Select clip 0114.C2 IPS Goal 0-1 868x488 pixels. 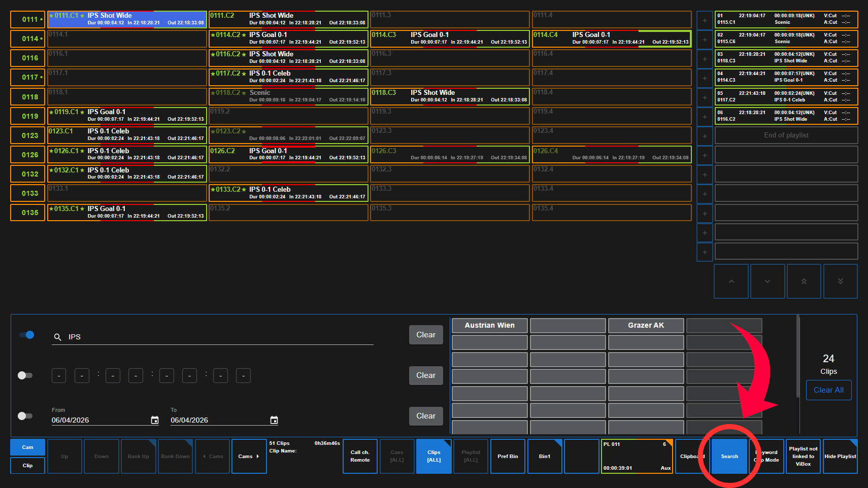point(288,39)
